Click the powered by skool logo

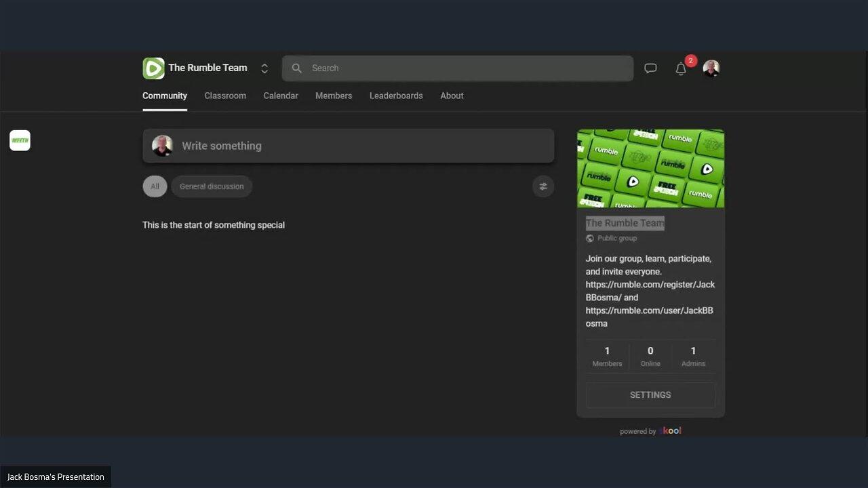670,430
